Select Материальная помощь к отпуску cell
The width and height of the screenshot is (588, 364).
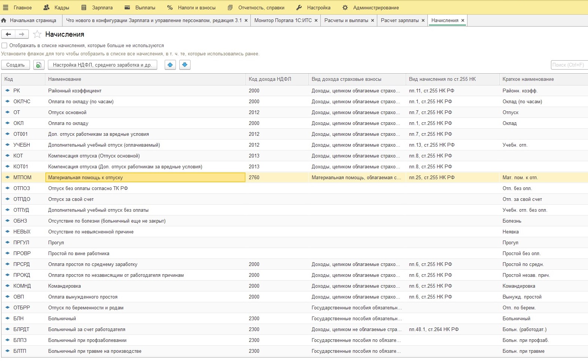145,177
